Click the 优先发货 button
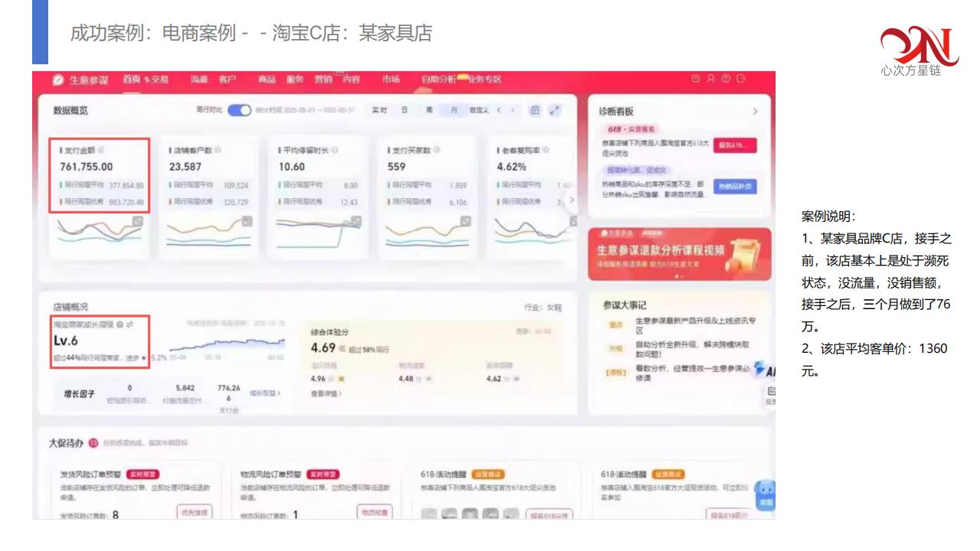The width and height of the screenshot is (980, 551). (194, 512)
